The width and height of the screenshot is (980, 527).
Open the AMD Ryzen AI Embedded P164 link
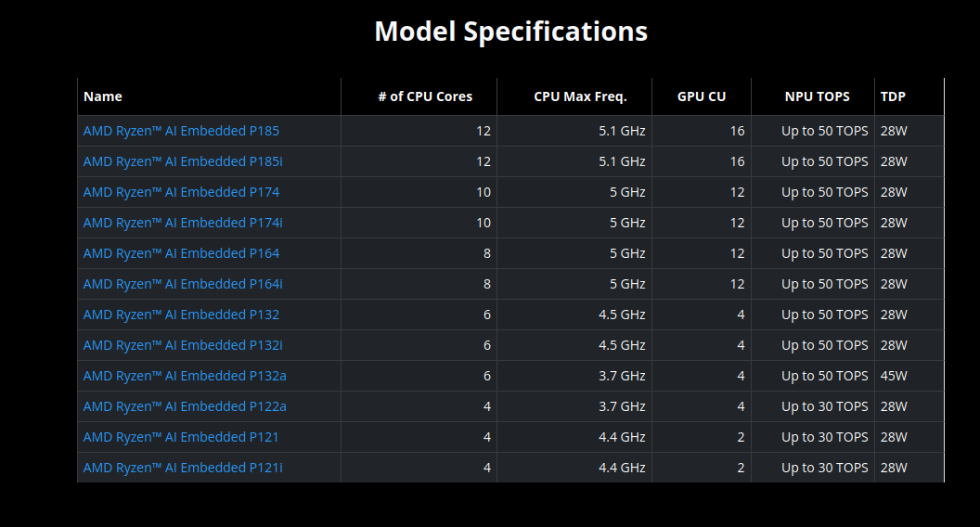pyautogui.click(x=181, y=253)
